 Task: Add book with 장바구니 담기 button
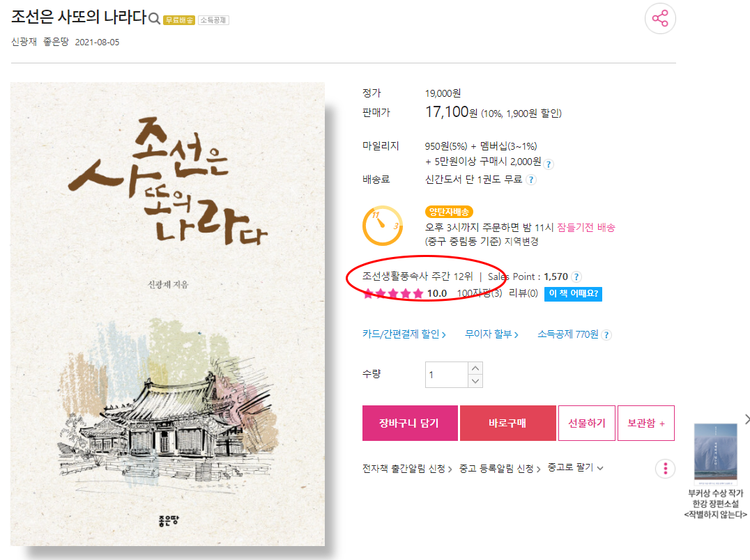(x=410, y=423)
